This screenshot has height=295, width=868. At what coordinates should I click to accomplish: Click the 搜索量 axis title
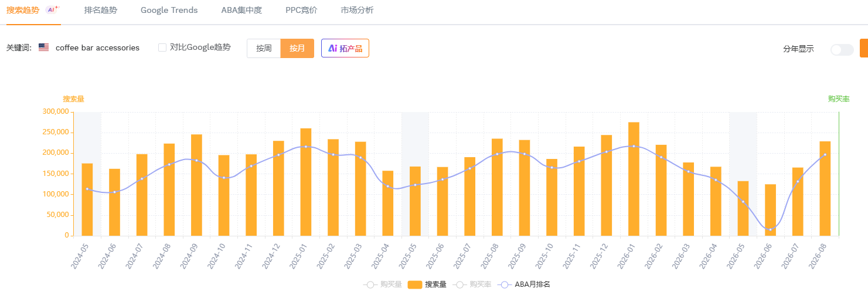point(73,99)
